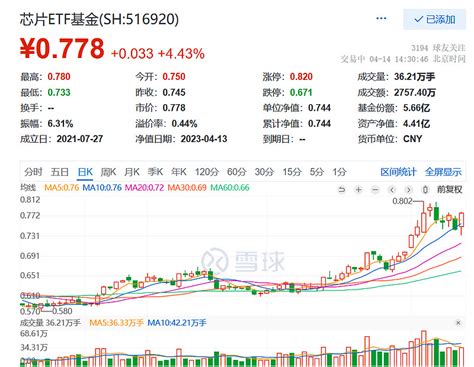Viewport: 474px width, 367px height.
Task: Click the chart reset (undo arrow) icon
Action: [x=341, y=190]
